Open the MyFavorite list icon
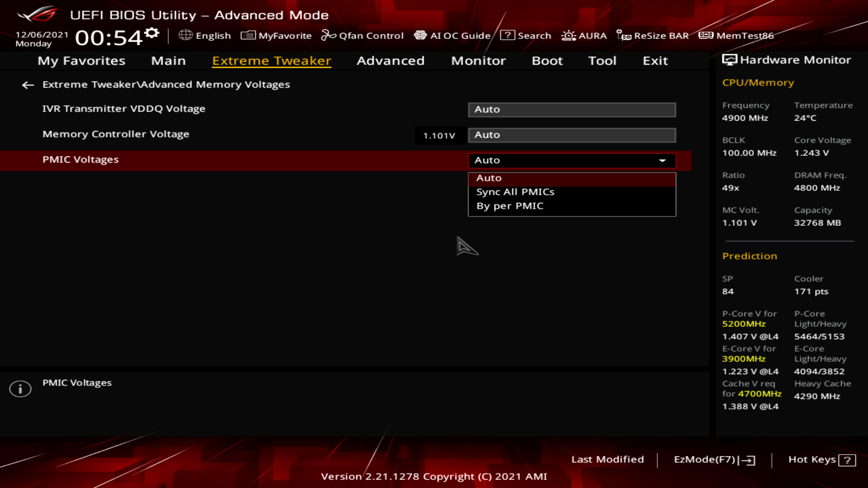 [x=248, y=35]
